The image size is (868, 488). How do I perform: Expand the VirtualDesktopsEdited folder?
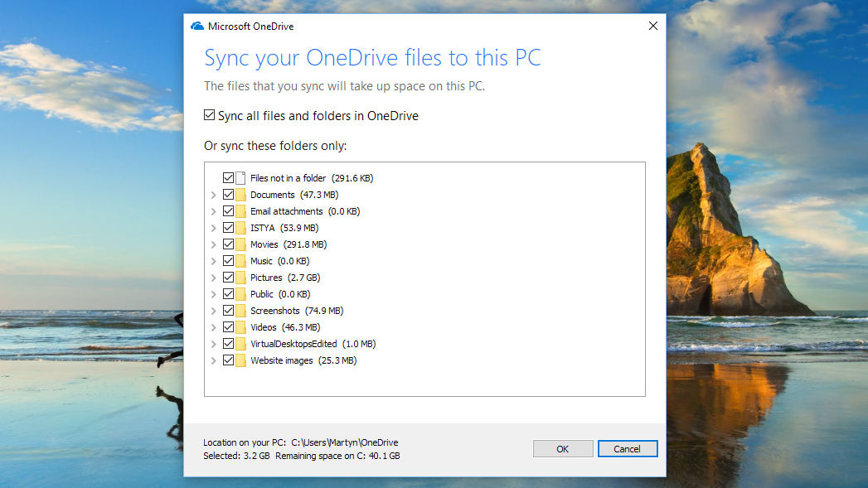(x=214, y=344)
